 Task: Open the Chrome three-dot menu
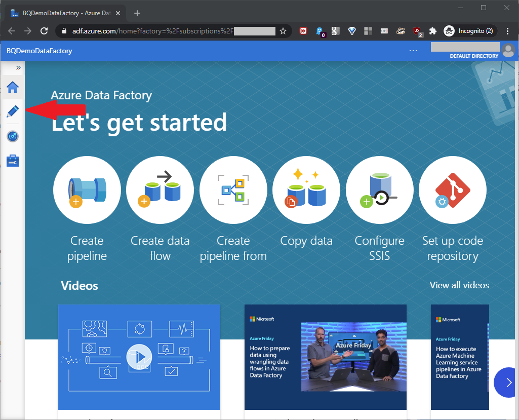(x=507, y=31)
